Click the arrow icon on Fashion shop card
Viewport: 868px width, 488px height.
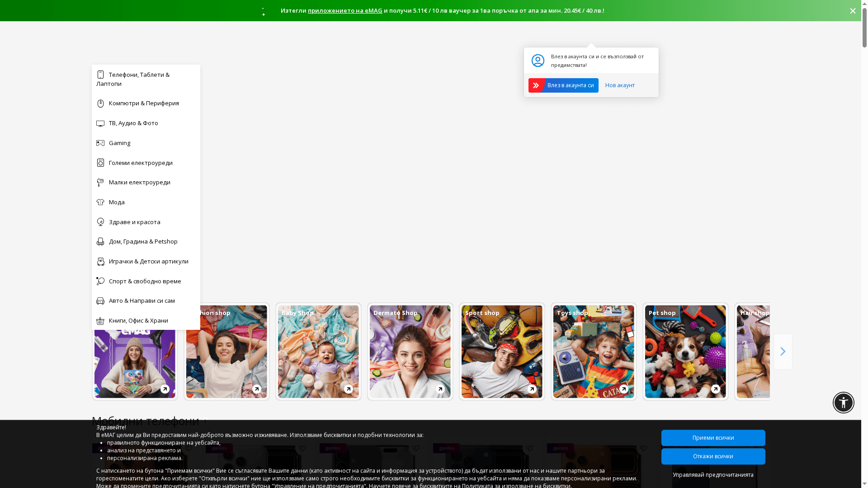257,389
